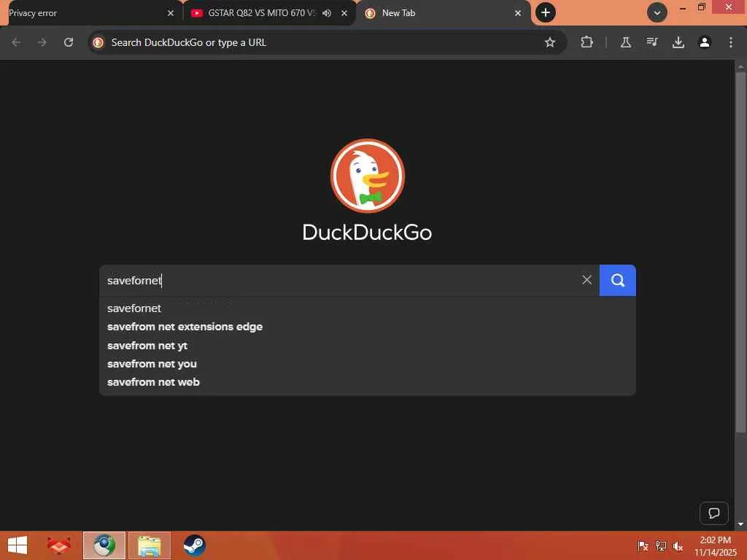Close the GSTAR Q82 tab
The width and height of the screenshot is (747, 560).
[344, 13]
